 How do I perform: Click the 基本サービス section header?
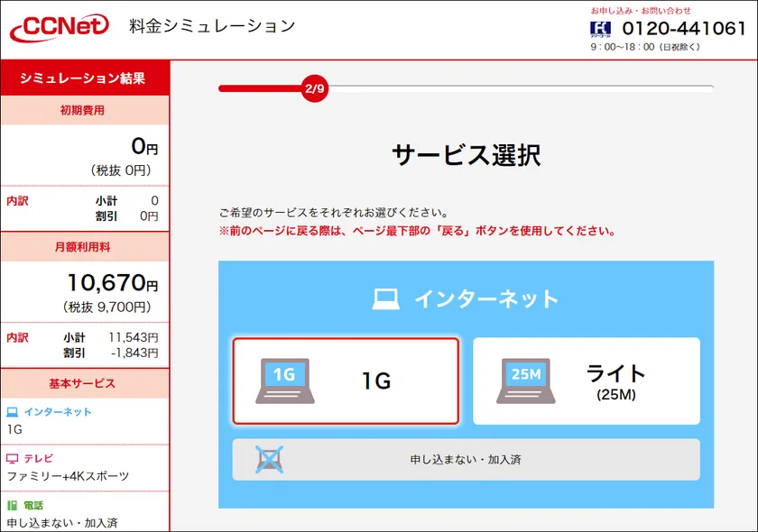[83, 383]
